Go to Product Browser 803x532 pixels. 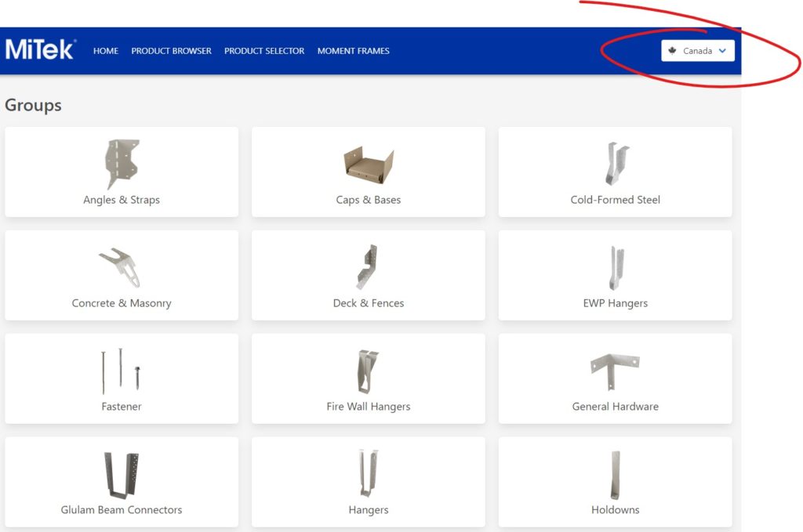(171, 51)
